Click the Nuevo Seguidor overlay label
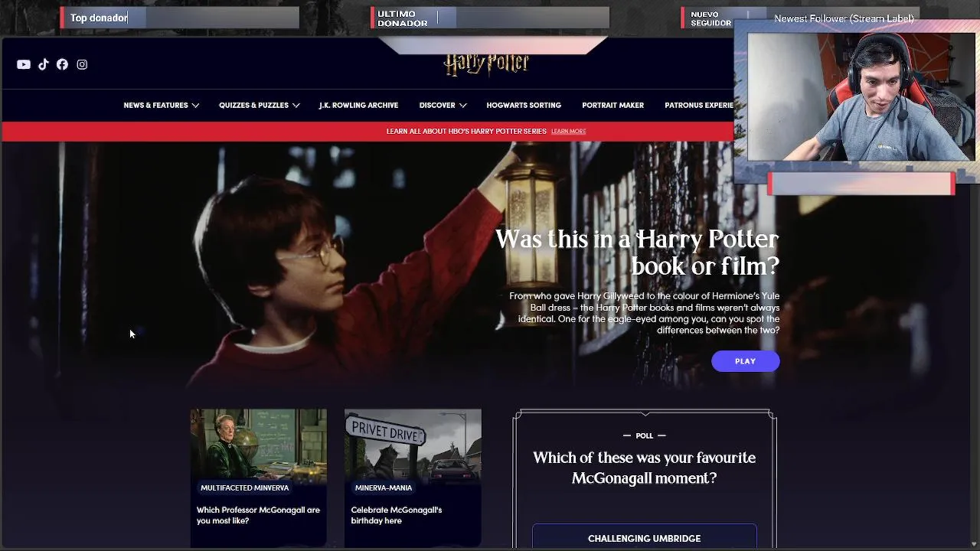This screenshot has height=551, width=980. click(710, 18)
